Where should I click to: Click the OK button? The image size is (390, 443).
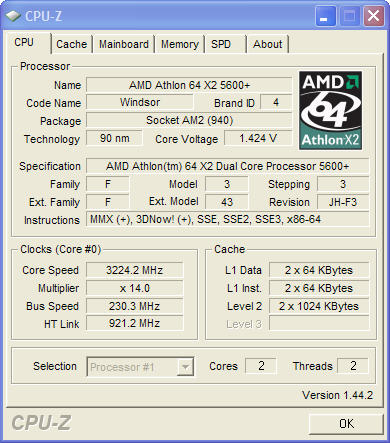tap(346, 424)
